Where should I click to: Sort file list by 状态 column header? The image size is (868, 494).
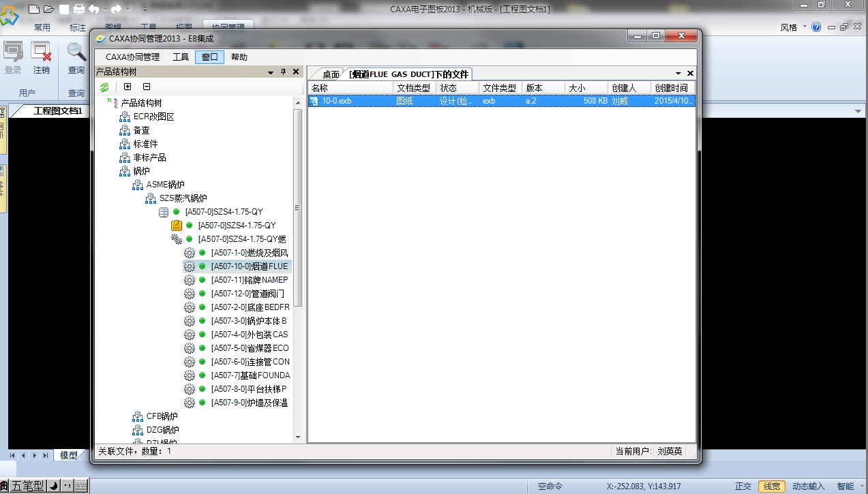coord(458,88)
